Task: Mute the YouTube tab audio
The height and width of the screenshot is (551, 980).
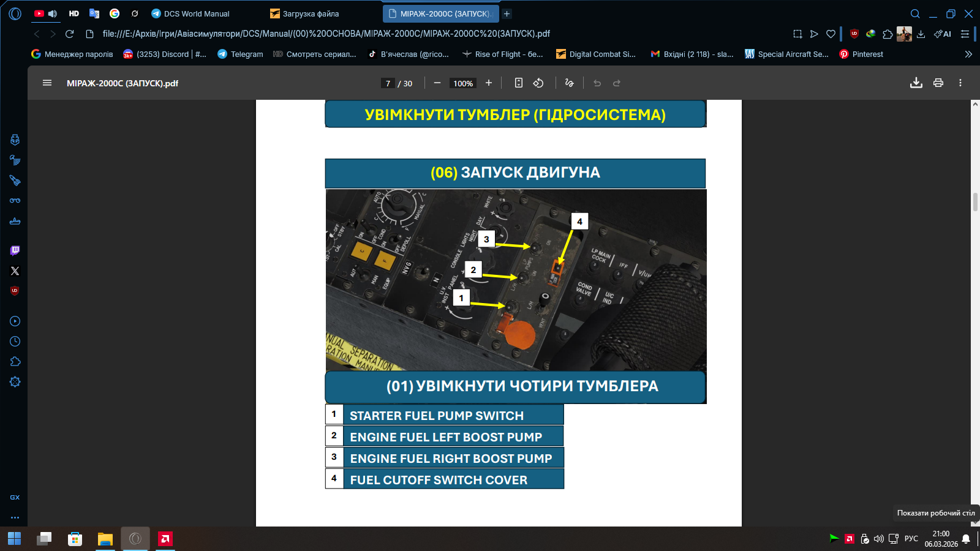Action: pyautogui.click(x=53, y=13)
